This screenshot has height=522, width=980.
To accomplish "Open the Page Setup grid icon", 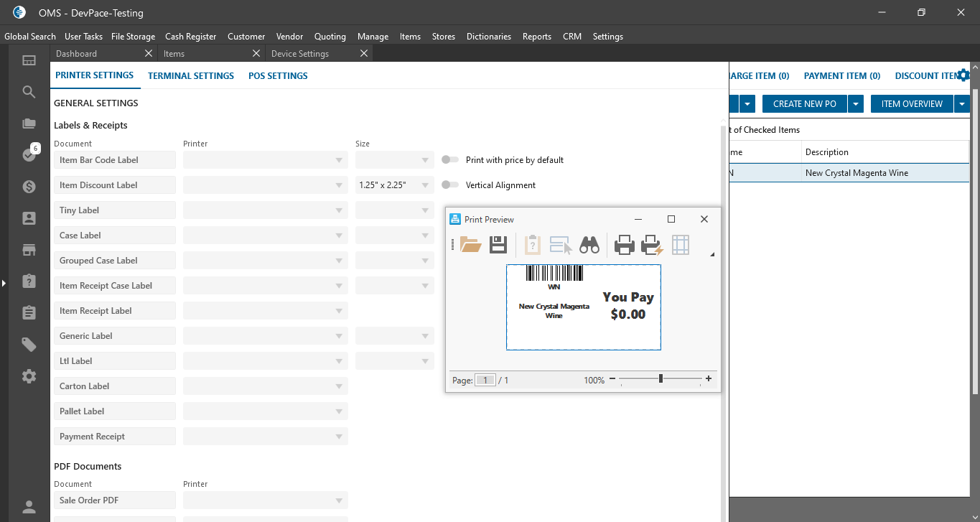I will pos(681,245).
